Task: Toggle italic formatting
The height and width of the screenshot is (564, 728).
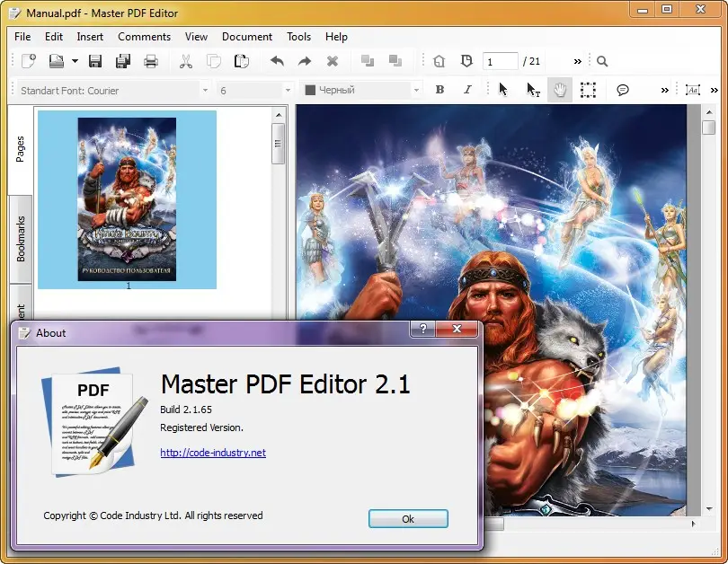Action: tap(467, 90)
